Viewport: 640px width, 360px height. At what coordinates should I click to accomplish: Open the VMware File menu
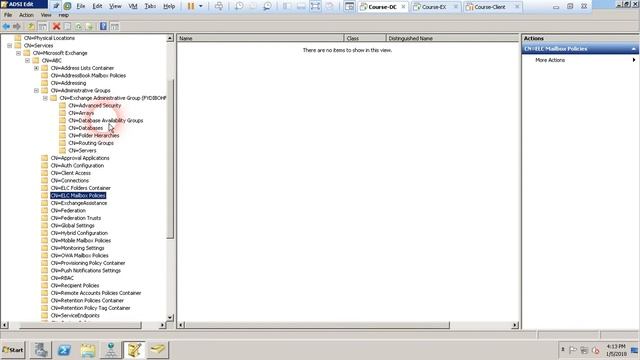click(81, 6)
